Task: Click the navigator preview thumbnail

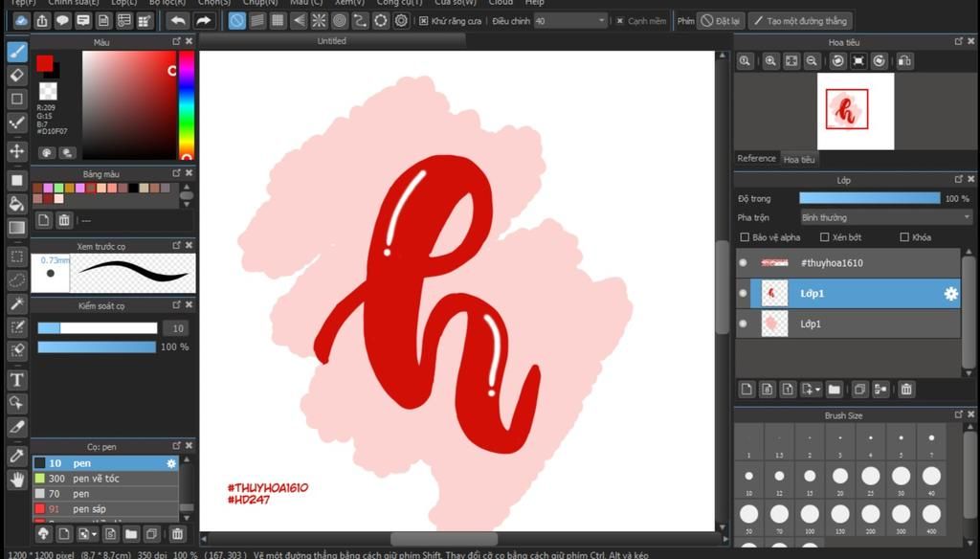Action: [856, 112]
